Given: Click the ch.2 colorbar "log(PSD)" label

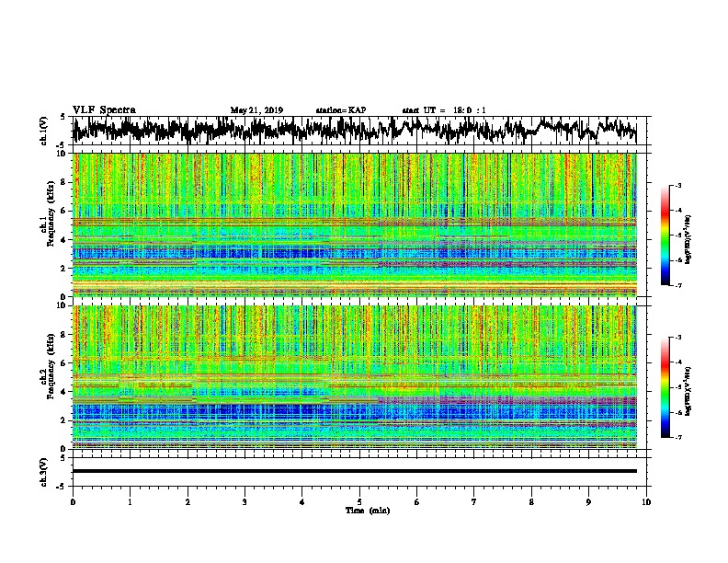Looking at the screenshot, I should click(688, 391).
